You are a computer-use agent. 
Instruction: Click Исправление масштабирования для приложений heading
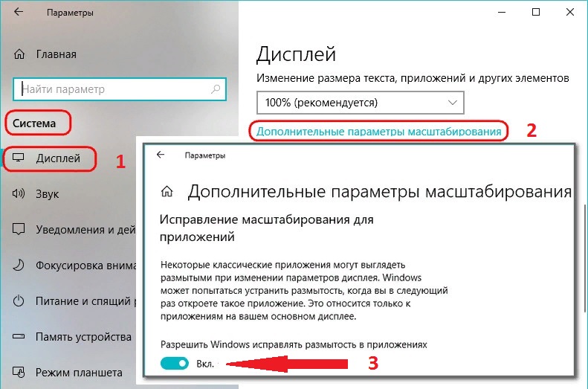click(266, 228)
